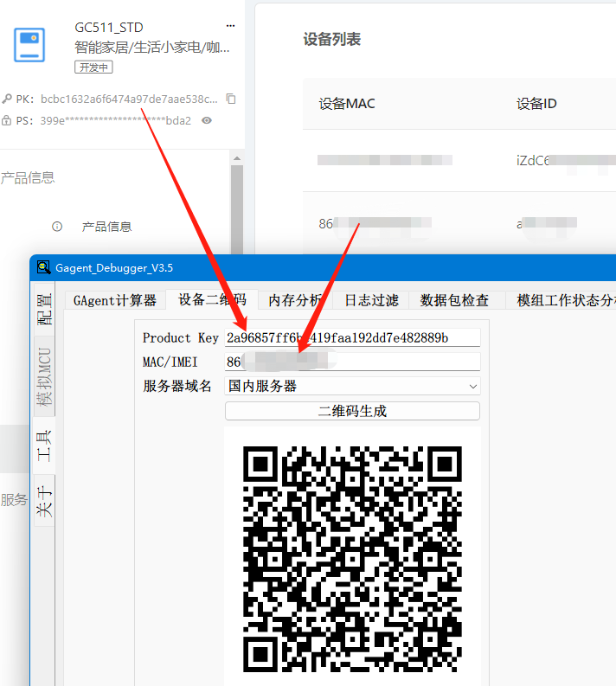Click the category text 智能家居/生活小家电
Image resolution: width=616 pixels, height=686 pixels.
click(x=151, y=47)
